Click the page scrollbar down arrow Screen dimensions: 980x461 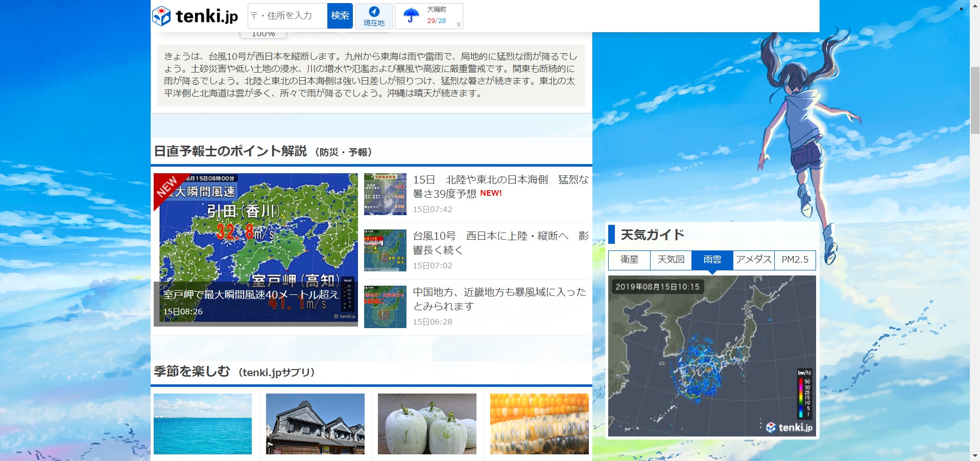coord(975,456)
